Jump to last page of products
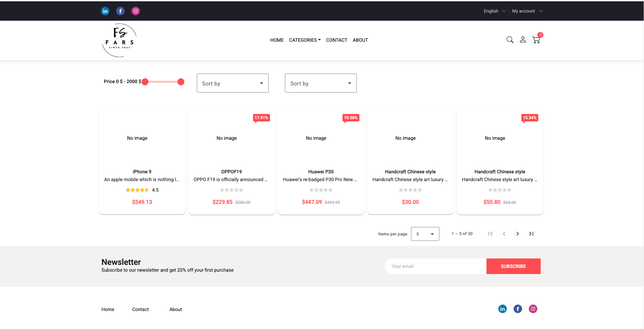 (531, 234)
